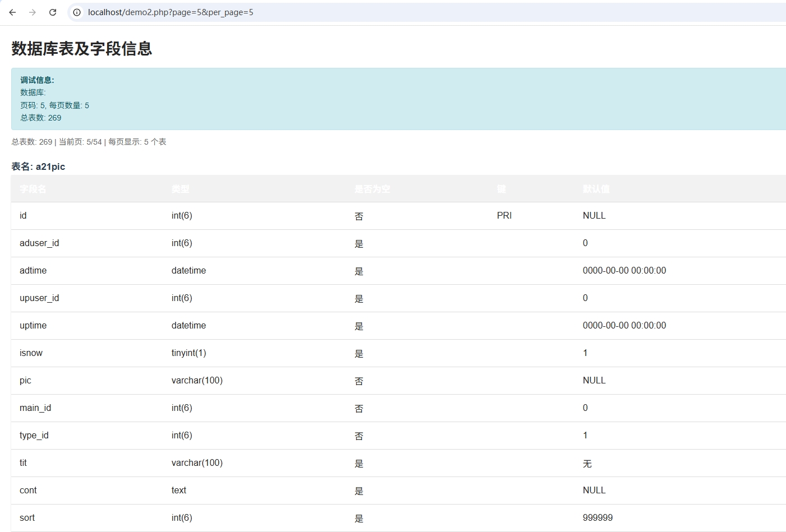Viewport: 786px width, 532px height.
Task: Click PRI key cell in id row
Action: (504, 216)
